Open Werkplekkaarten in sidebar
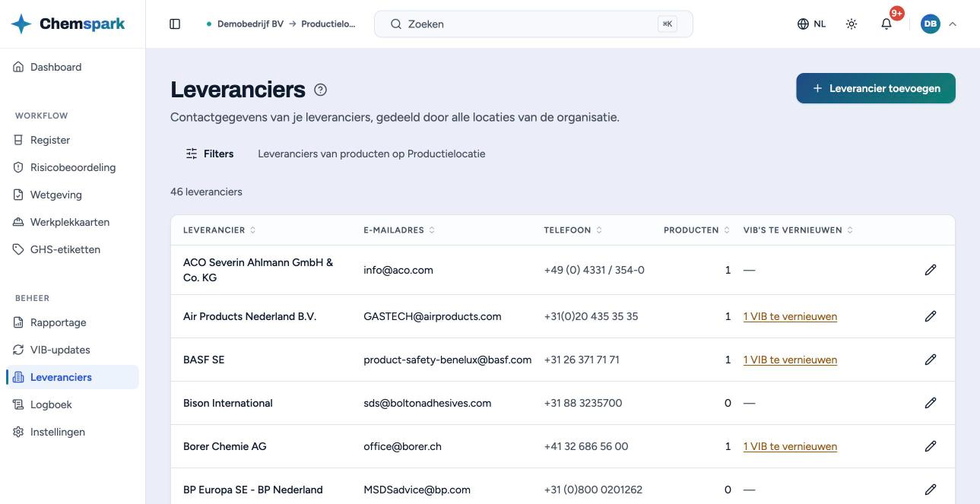 72,222
